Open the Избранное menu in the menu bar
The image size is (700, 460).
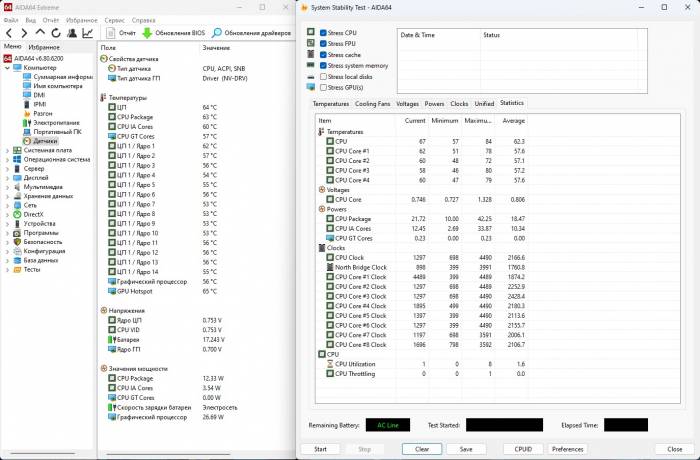coord(81,20)
